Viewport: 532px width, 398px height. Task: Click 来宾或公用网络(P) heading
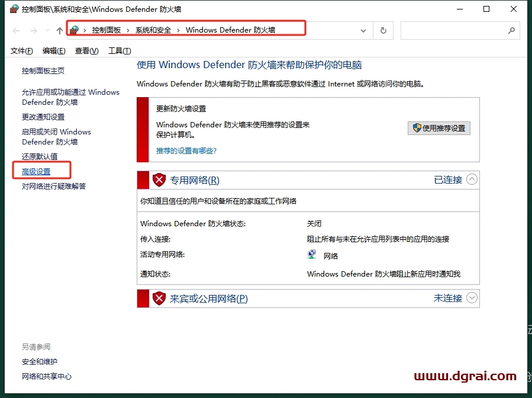click(x=209, y=299)
